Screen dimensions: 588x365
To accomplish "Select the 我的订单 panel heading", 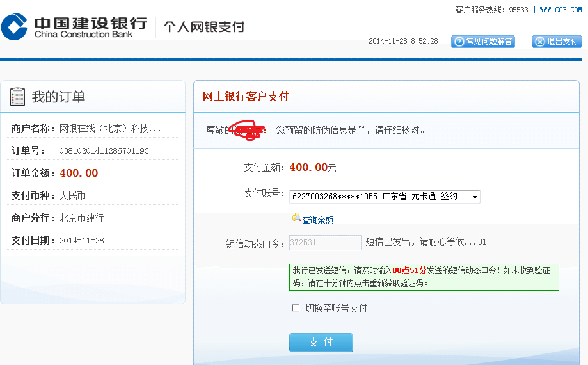I will pos(58,97).
